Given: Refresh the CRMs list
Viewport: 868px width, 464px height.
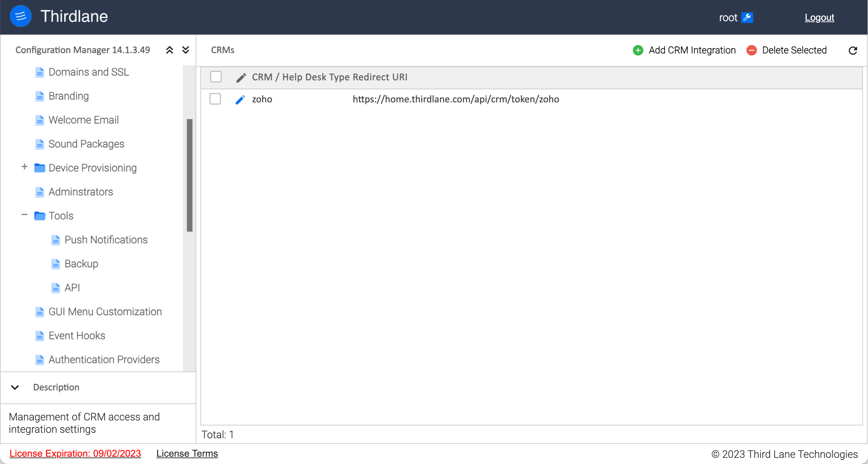Looking at the screenshot, I should tap(853, 50).
